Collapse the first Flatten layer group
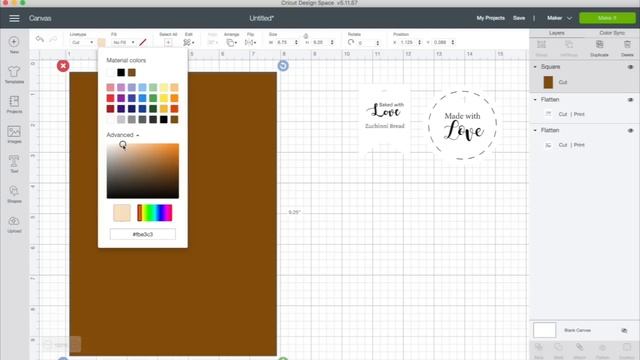This screenshot has height=360, width=640. point(535,100)
